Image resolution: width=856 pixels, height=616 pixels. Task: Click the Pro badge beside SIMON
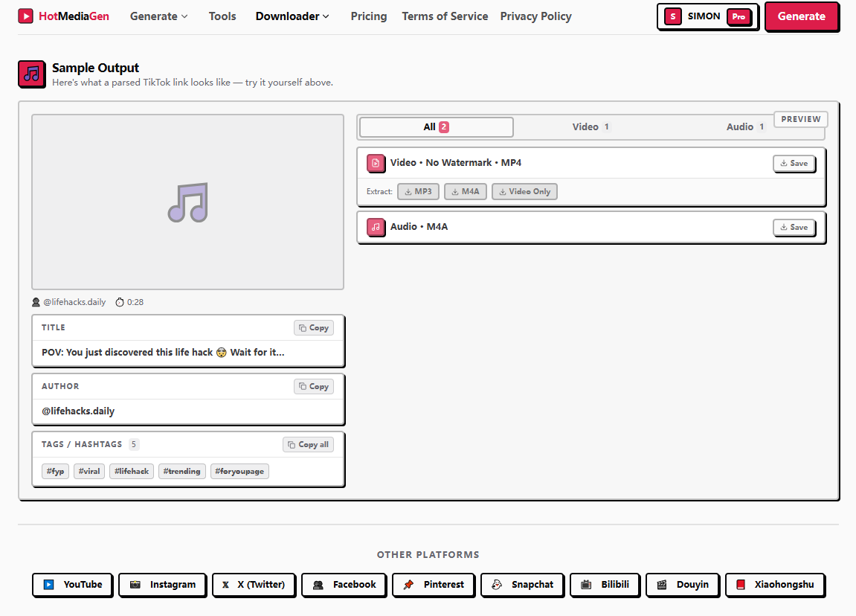pyautogui.click(x=738, y=16)
